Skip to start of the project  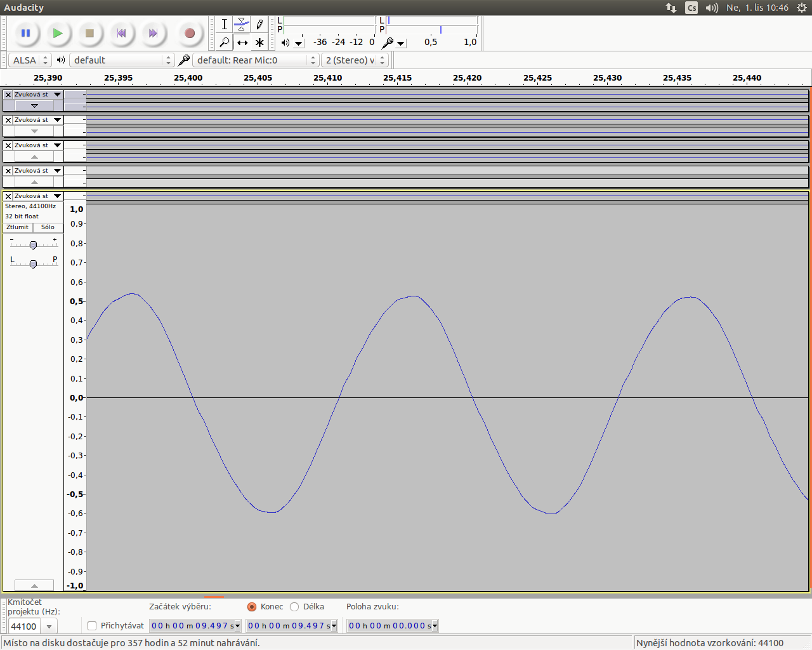point(121,33)
